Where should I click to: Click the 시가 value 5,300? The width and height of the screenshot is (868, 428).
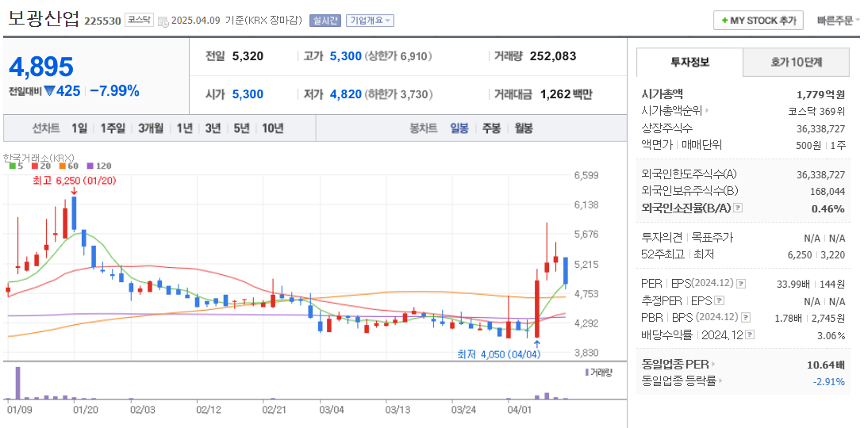click(x=248, y=94)
